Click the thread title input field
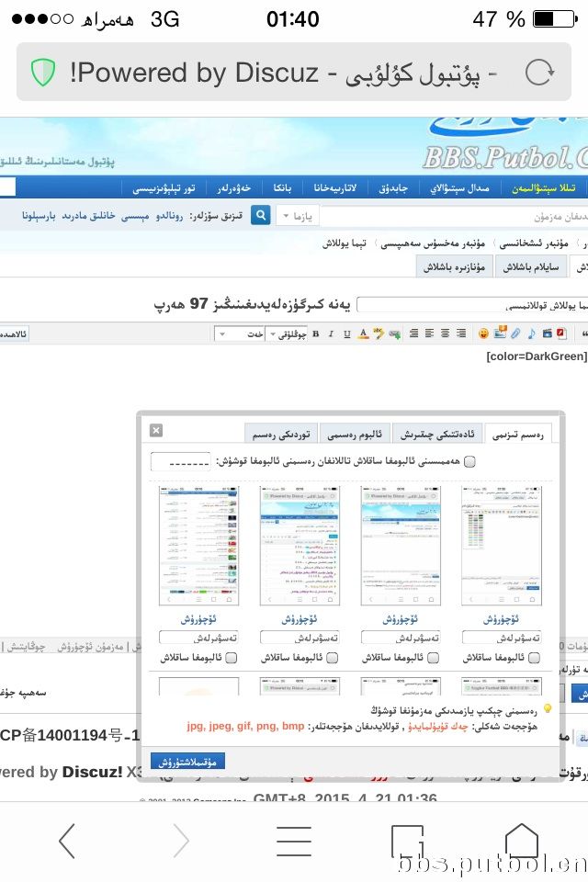The width and height of the screenshot is (588, 882). point(471,304)
